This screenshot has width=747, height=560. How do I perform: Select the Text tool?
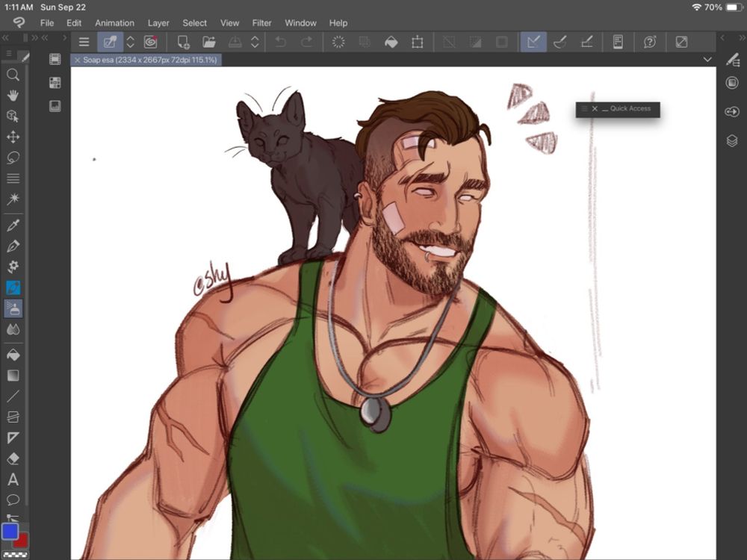tap(13, 479)
